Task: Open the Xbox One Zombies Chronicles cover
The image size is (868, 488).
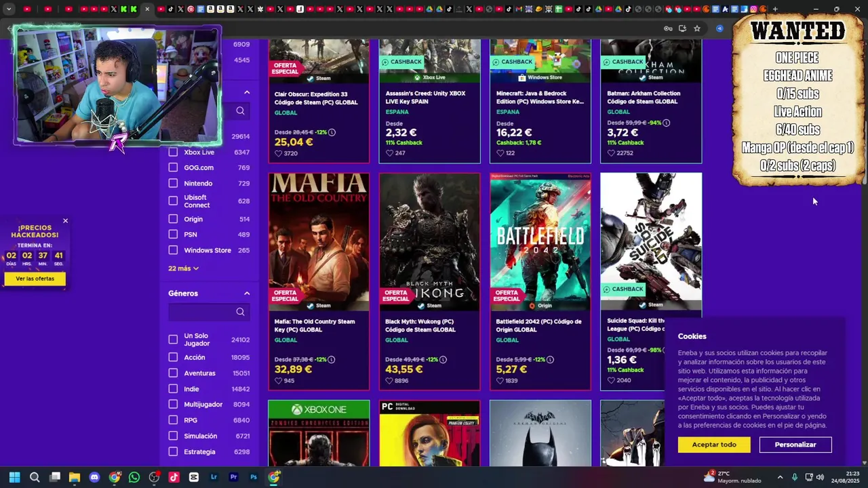Action: click(x=319, y=433)
